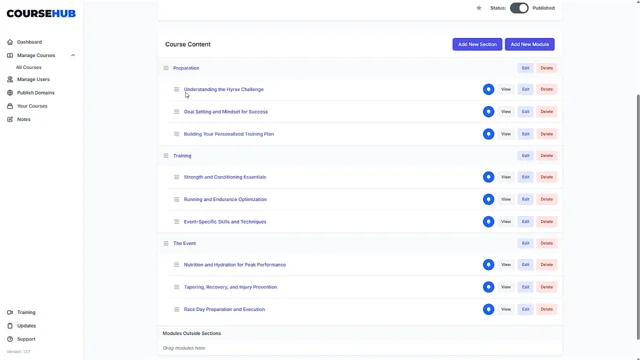The width and height of the screenshot is (640, 360).
Task: Click drag handle for Event-Specific Skills and Techniques
Action: (x=176, y=222)
